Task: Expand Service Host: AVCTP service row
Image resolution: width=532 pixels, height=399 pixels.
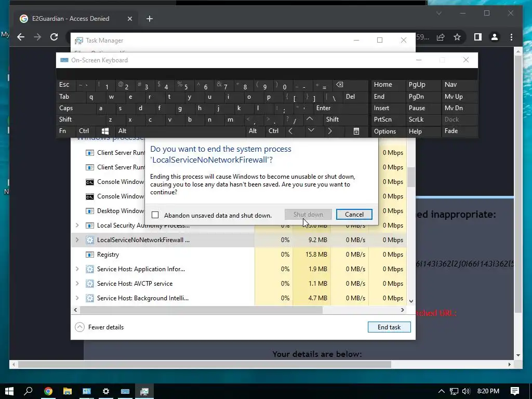Action: click(x=77, y=284)
